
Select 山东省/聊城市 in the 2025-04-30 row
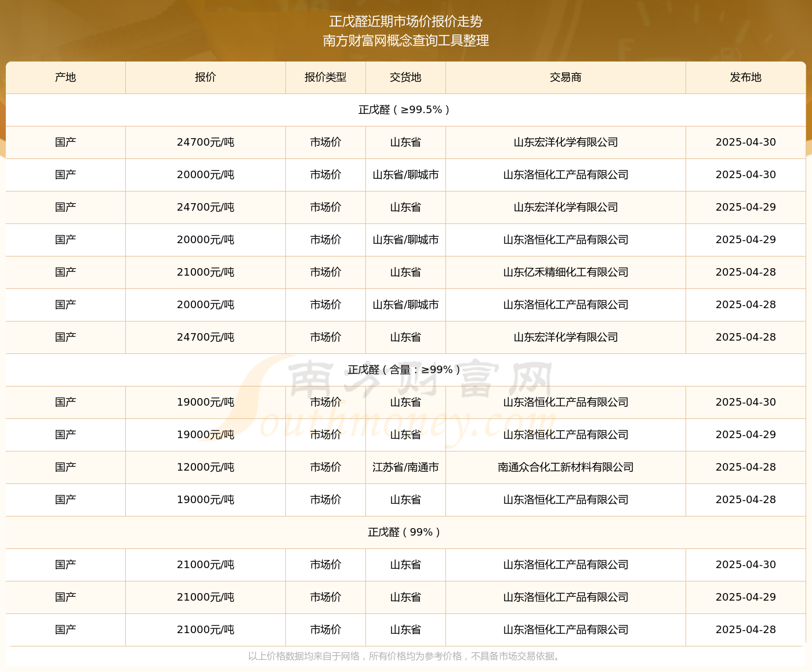point(405,175)
